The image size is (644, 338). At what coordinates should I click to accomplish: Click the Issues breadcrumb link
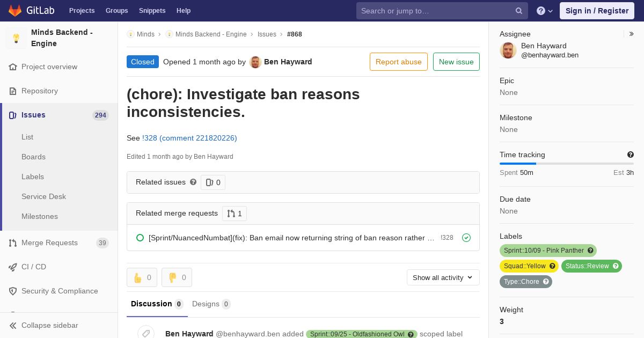[267, 34]
